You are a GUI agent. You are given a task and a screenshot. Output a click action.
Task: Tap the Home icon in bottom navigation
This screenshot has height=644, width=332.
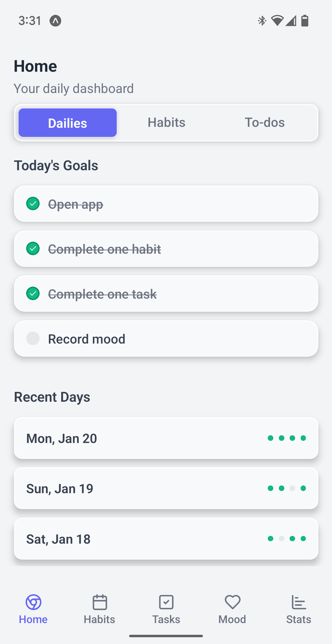pos(33,602)
